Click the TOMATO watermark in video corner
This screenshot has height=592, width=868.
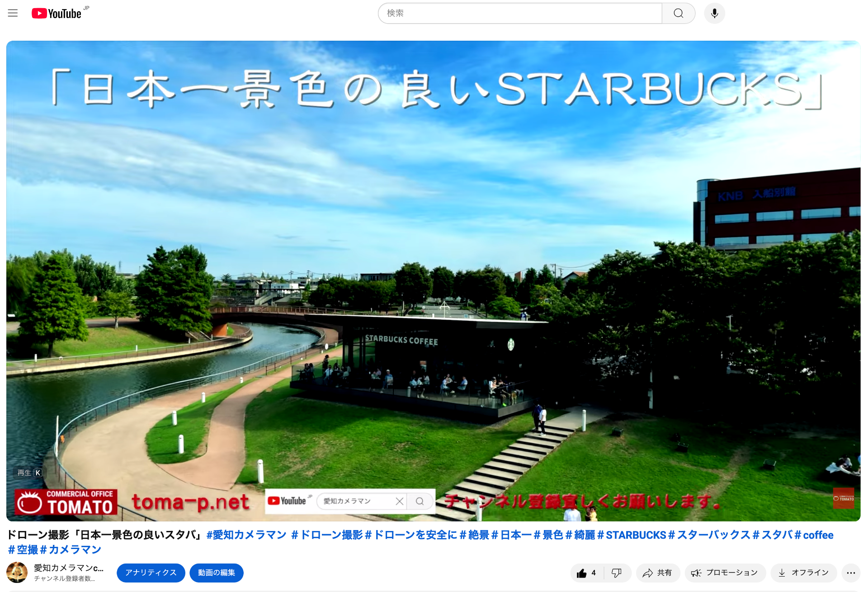[843, 498]
